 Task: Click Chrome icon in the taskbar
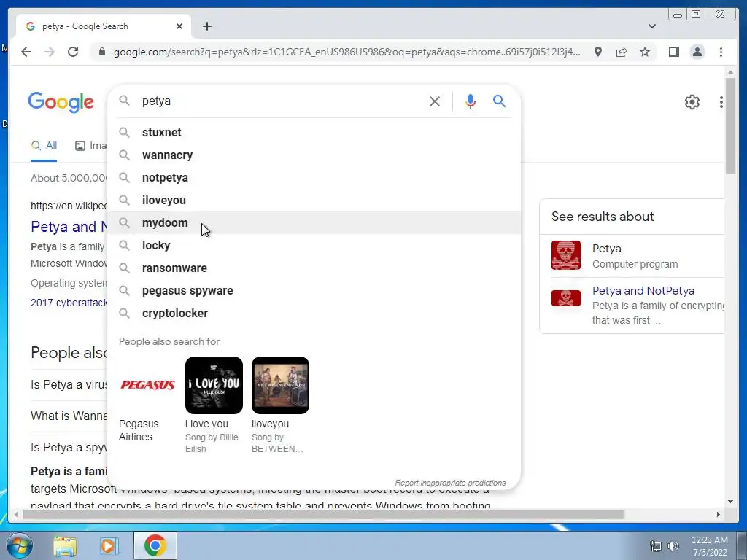point(155,545)
